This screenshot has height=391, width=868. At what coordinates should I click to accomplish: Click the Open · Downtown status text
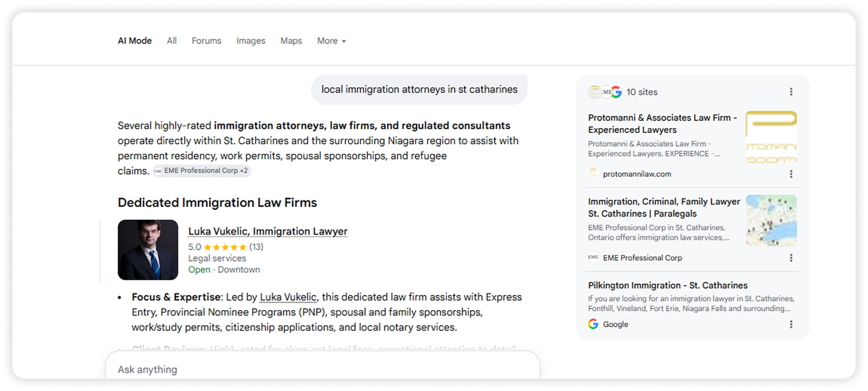tap(224, 270)
